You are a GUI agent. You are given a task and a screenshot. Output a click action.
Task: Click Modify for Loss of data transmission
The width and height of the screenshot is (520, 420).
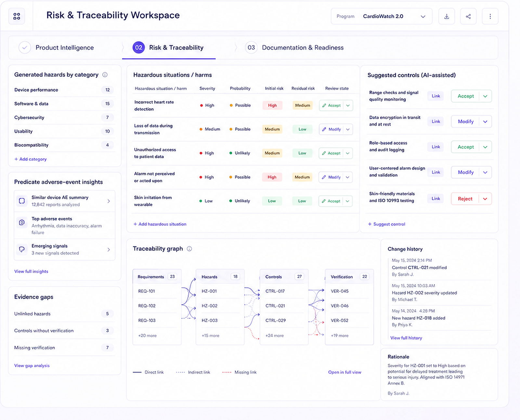[331, 129]
